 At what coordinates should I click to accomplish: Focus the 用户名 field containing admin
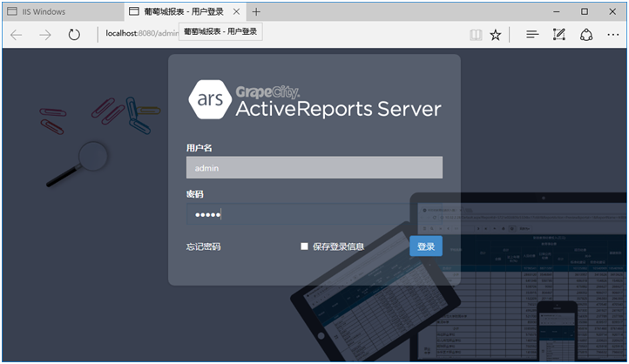pyautogui.click(x=314, y=167)
